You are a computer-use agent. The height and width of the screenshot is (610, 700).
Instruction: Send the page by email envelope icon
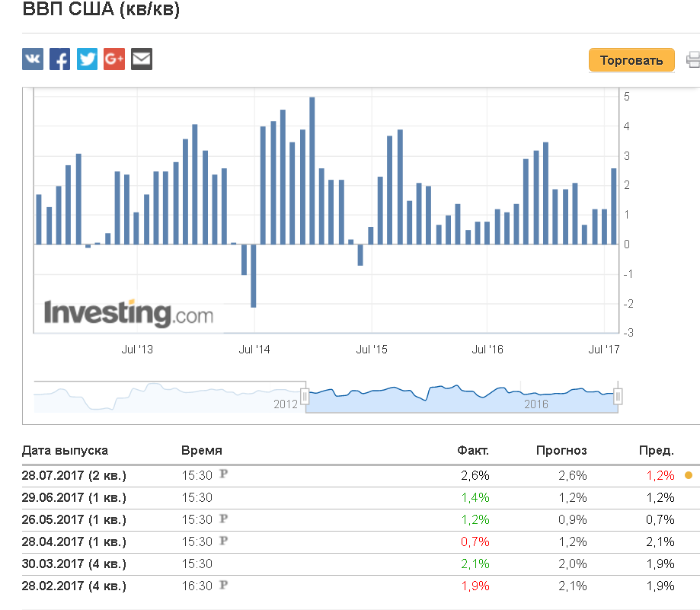coord(142,59)
